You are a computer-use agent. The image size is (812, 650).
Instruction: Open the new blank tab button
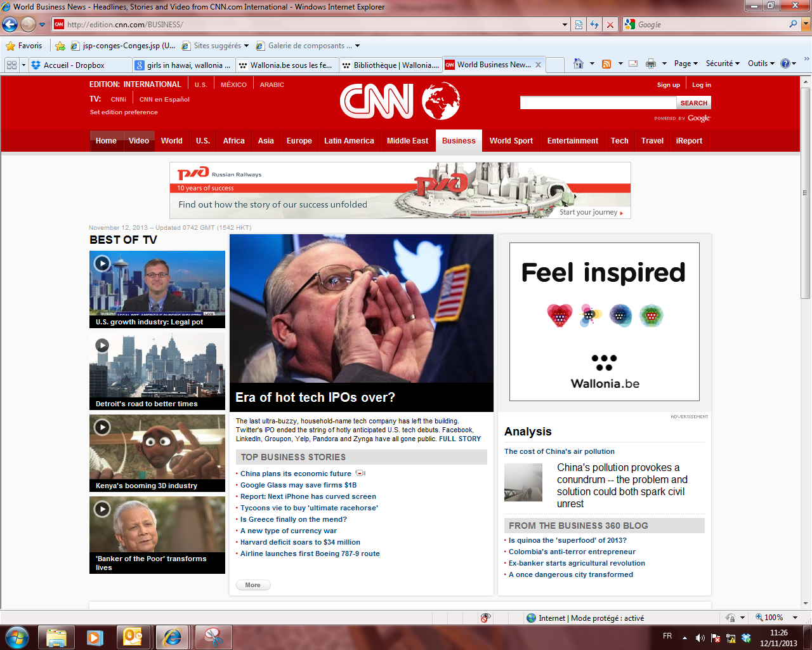[x=555, y=65]
